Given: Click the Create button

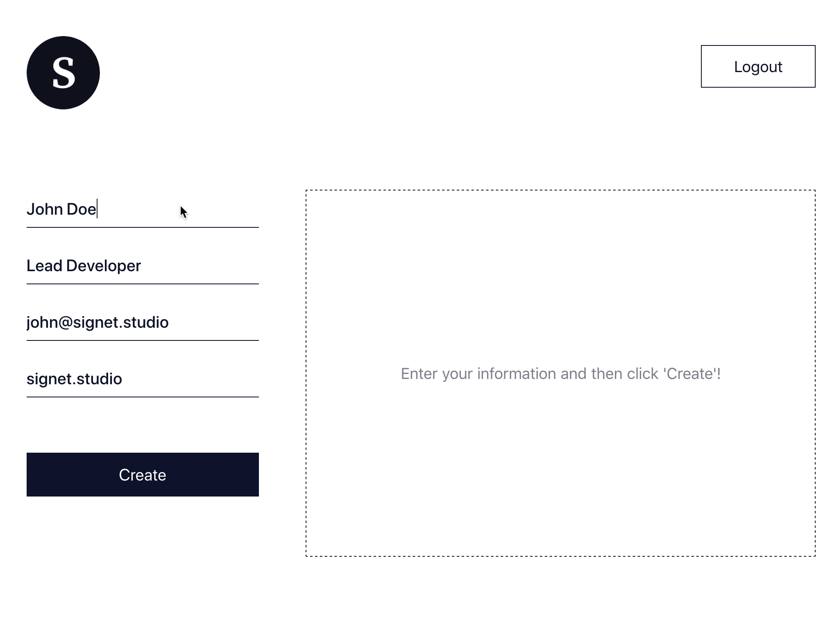Looking at the screenshot, I should pyautogui.click(x=143, y=474).
